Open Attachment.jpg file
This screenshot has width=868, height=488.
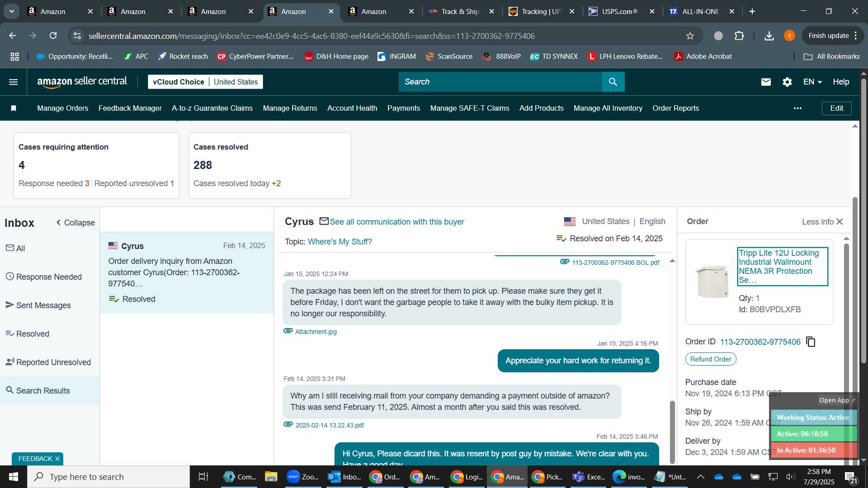(x=316, y=332)
